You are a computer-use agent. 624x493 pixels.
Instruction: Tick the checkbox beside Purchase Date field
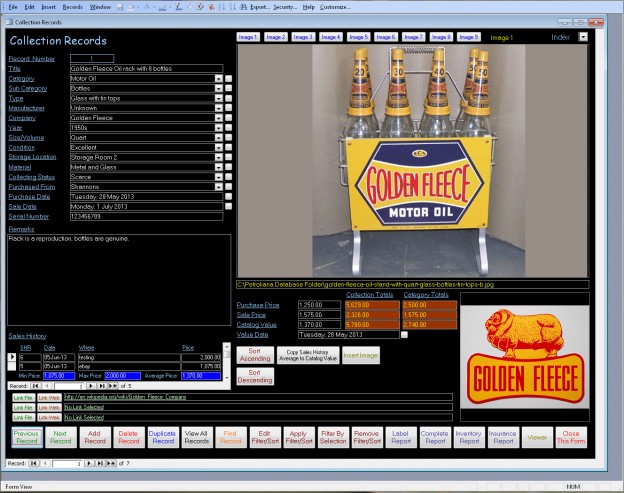(228, 197)
